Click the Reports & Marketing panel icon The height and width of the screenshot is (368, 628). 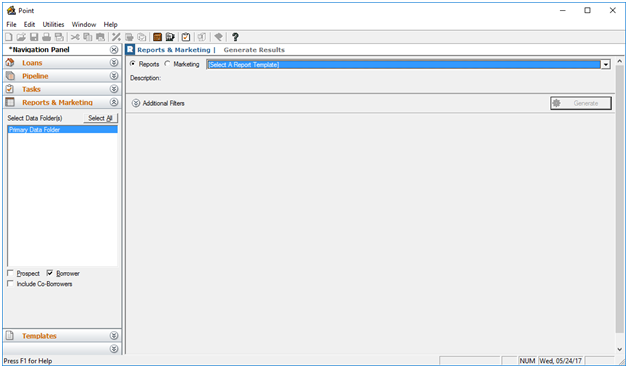click(10, 102)
